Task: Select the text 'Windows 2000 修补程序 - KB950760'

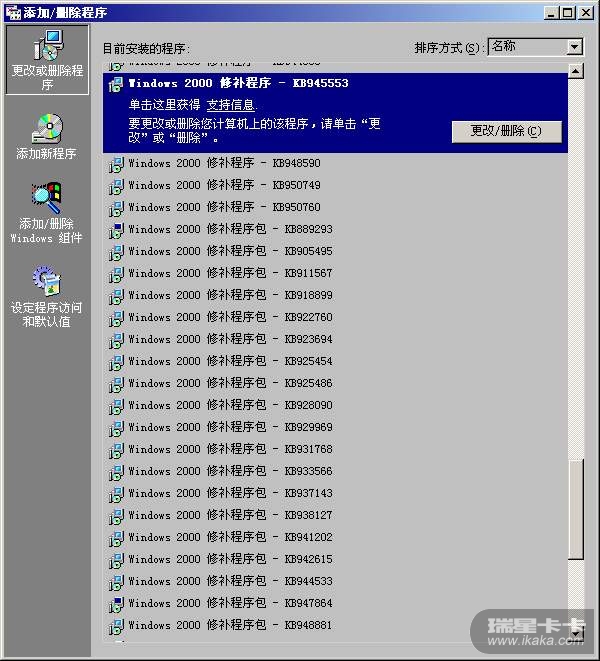Action: point(224,207)
